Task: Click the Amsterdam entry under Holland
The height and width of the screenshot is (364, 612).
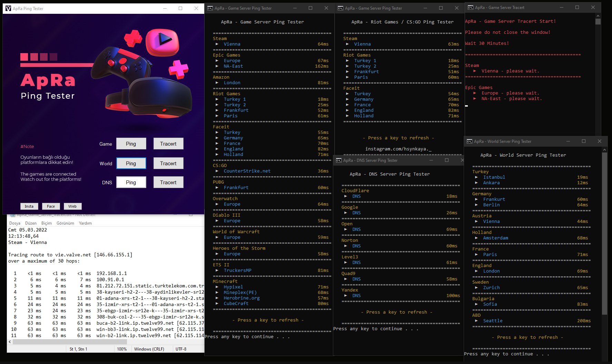Action: (495, 238)
